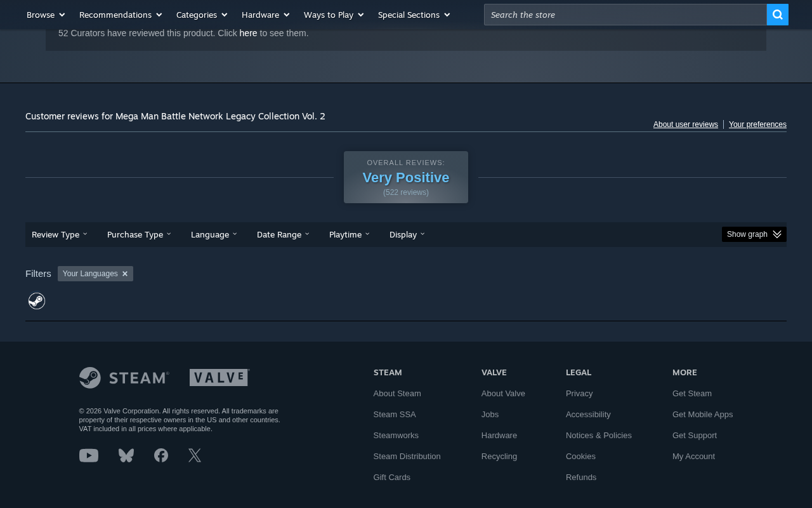Open My Account footer link
812x508 pixels.
[x=693, y=457]
